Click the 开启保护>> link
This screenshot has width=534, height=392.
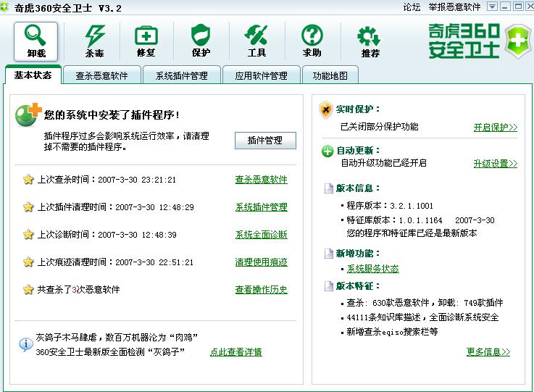[496, 128]
